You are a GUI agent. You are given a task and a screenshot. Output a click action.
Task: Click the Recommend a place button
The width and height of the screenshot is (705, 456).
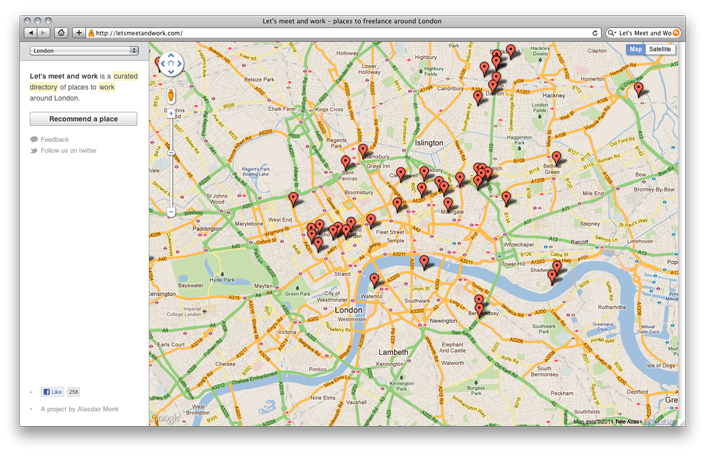click(84, 119)
